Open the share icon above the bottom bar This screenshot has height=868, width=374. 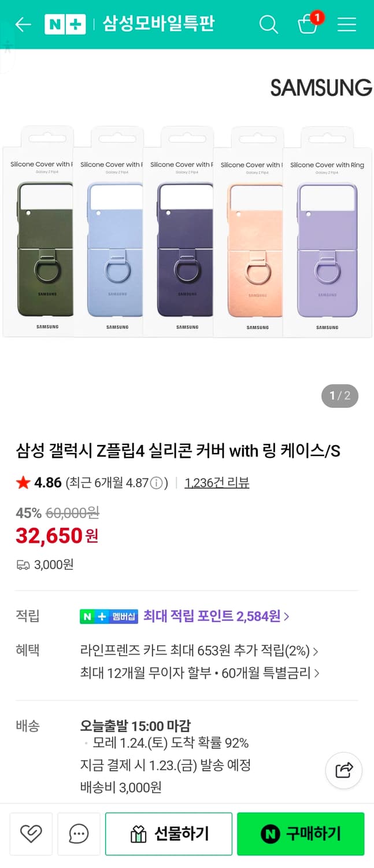point(343,771)
